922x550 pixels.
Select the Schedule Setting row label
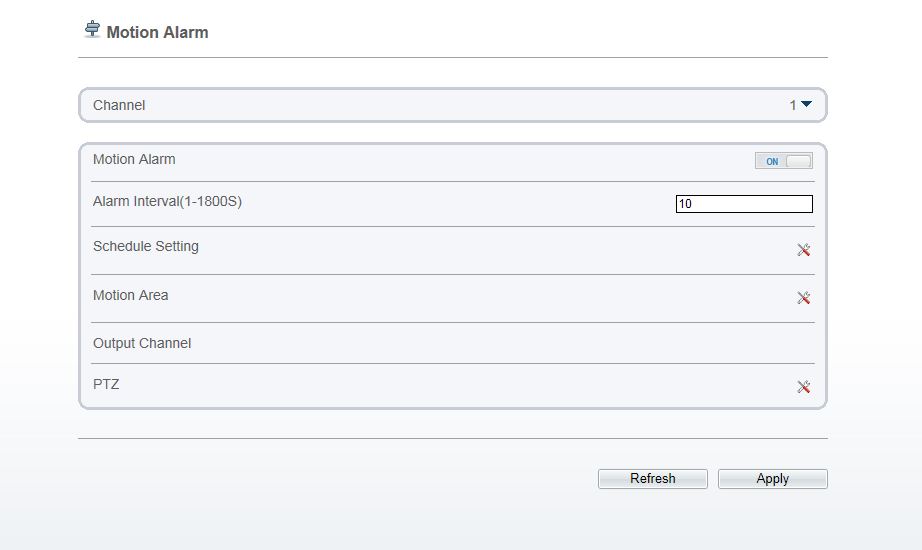146,246
